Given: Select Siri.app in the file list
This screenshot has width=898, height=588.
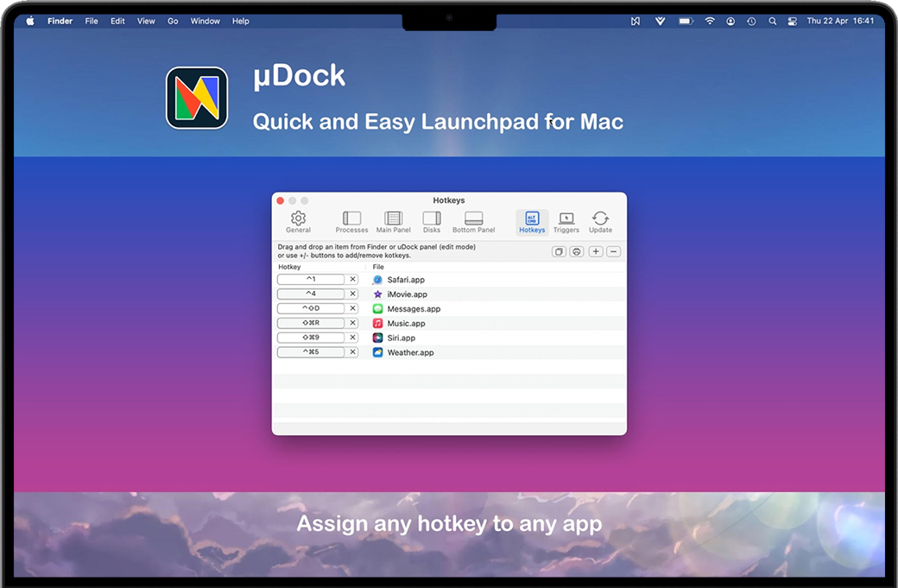Looking at the screenshot, I should point(401,338).
